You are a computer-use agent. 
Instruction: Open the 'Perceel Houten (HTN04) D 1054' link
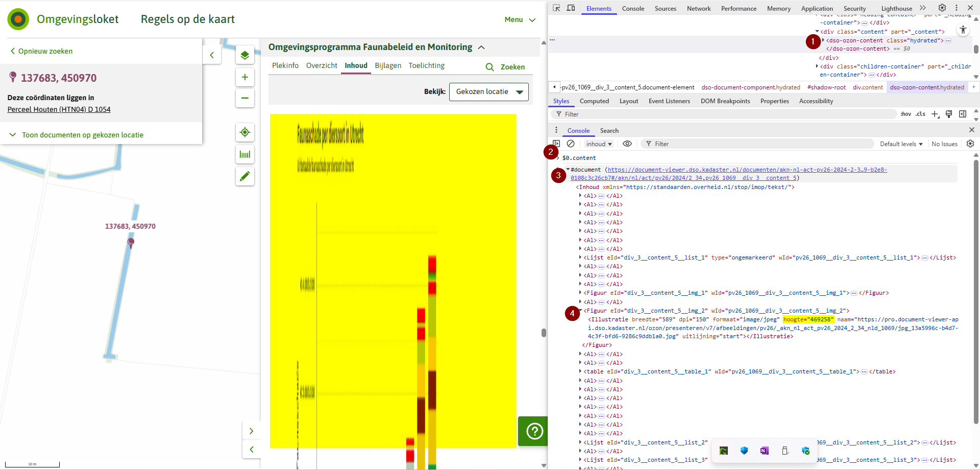pyautogui.click(x=59, y=109)
